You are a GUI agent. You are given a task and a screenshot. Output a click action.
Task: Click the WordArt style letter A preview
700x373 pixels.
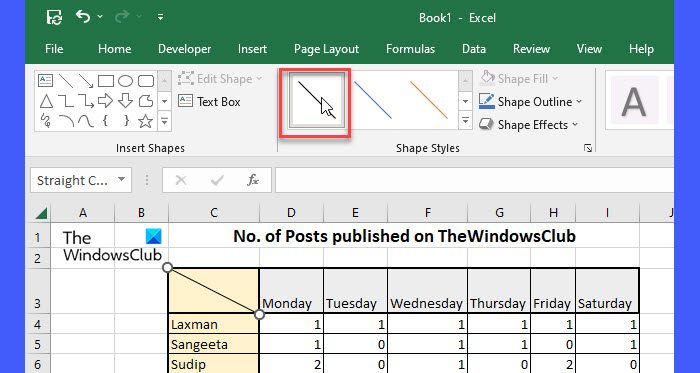634,100
